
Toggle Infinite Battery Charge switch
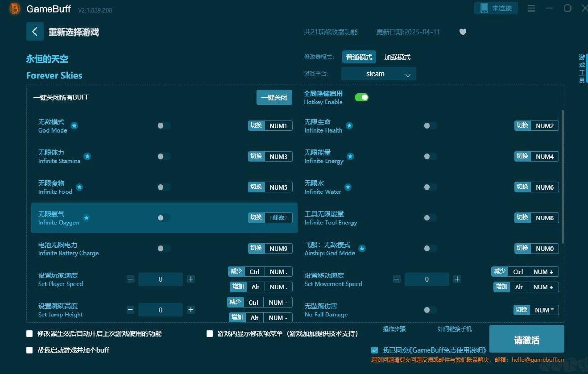click(164, 249)
